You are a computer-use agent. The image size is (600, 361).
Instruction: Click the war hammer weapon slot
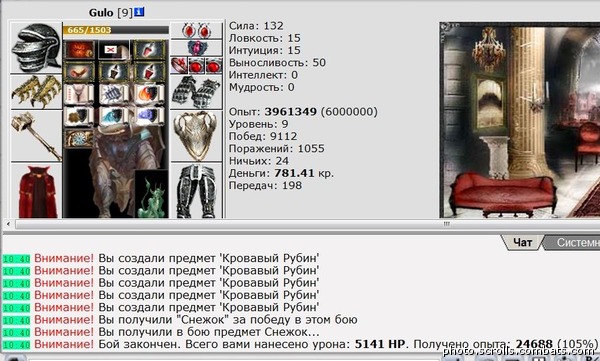(36, 136)
